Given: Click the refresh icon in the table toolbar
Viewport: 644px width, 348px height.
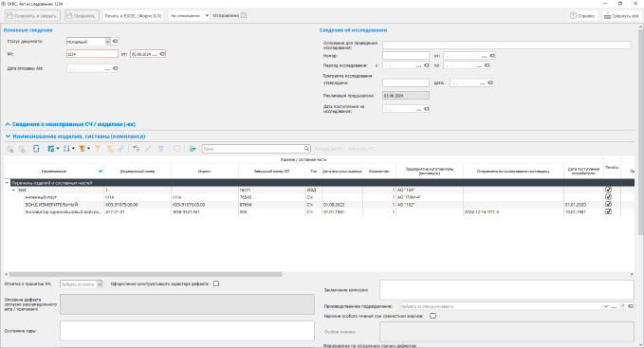Looking at the screenshot, I should coord(36,149).
